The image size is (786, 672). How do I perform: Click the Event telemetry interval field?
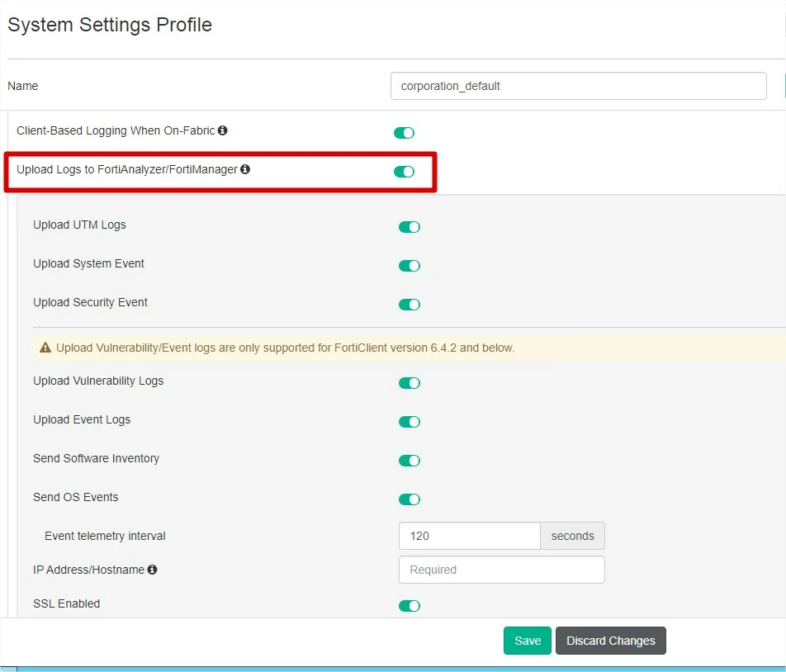pyautogui.click(x=470, y=536)
